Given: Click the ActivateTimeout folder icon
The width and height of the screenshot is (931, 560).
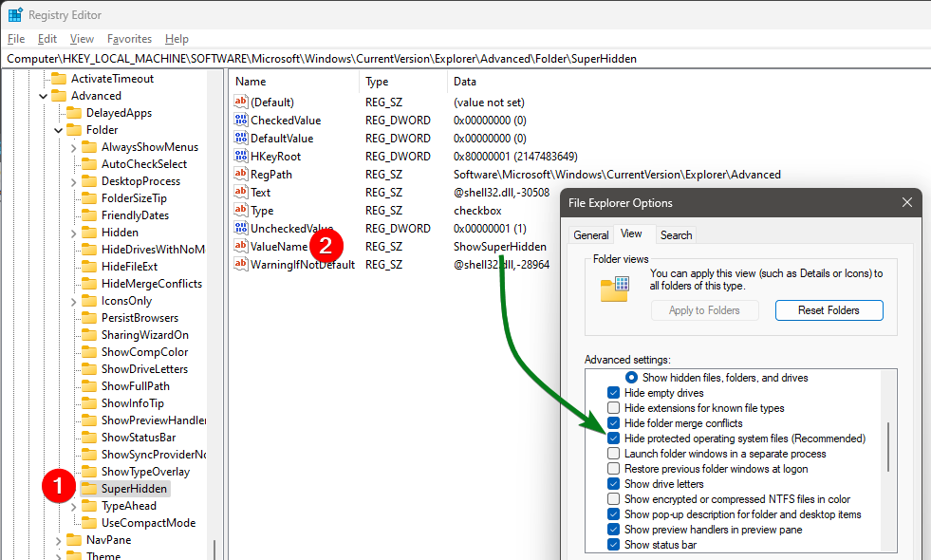Looking at the screenshot, I should tap(59, 79).
